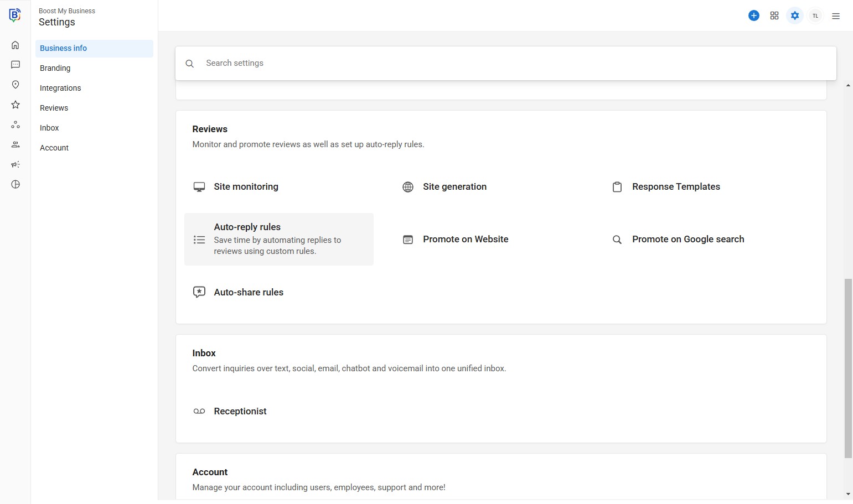
Task: Open the TL user avatar menu
Action: pos(815,16)
